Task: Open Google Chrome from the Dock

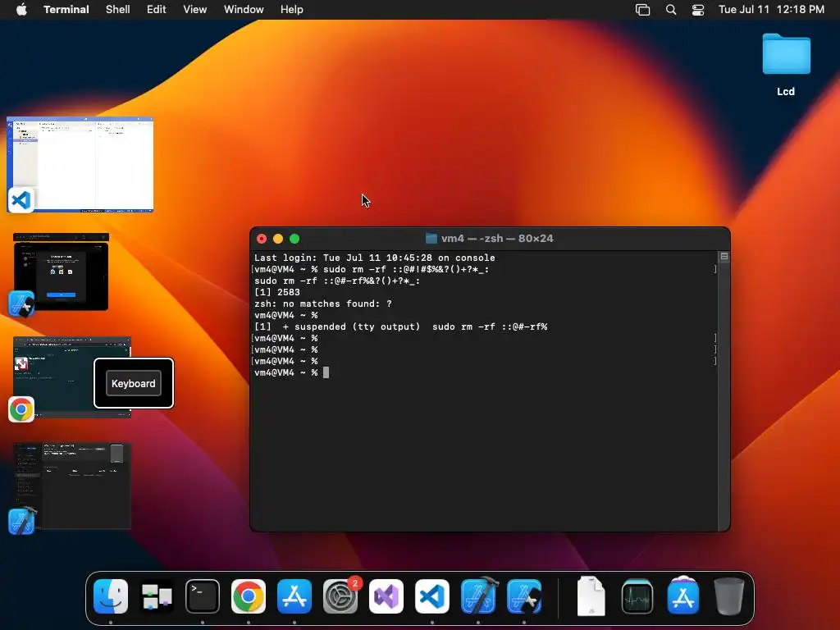Action: 248,596
